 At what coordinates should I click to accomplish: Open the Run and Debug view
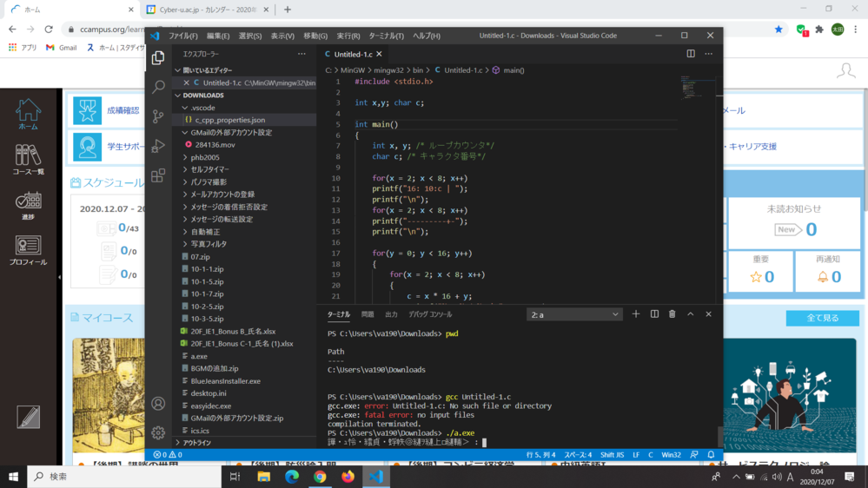coord(158,146)
